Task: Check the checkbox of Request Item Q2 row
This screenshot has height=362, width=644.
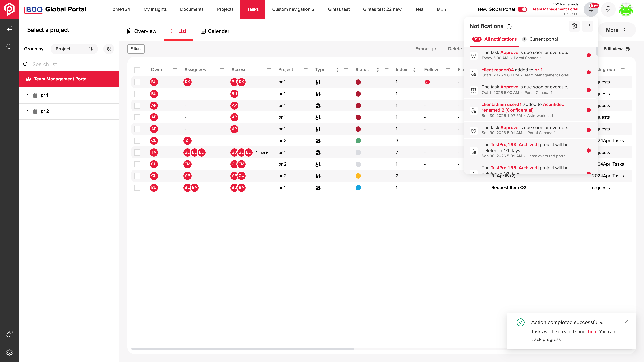Action: click(137, 188)
